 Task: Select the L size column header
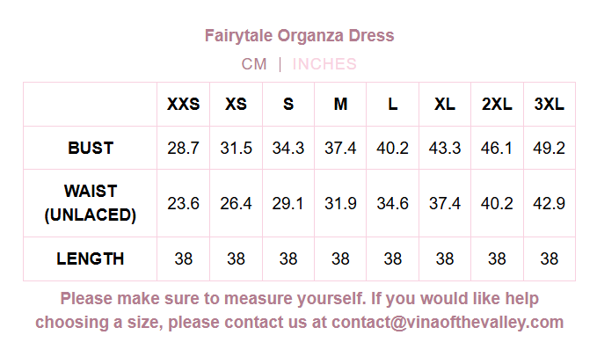click(x=392, y=105)
